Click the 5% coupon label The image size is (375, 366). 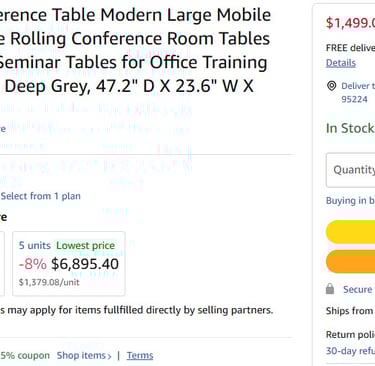[x=25, y=356]
